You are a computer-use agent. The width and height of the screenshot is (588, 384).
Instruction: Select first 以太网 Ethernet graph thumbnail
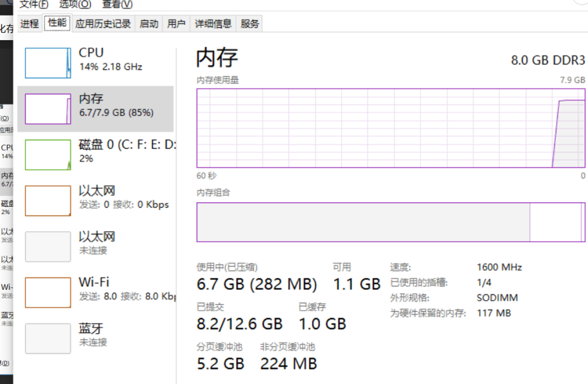(48, 200)
